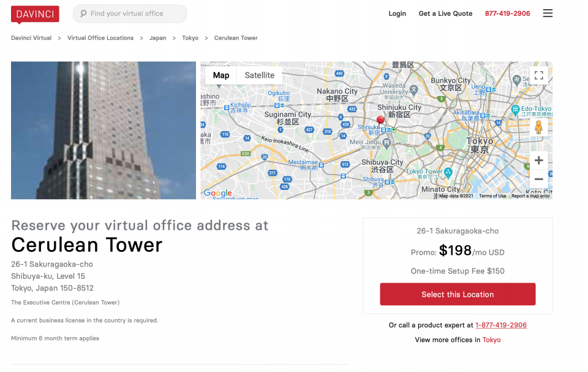
Task: Open the Cerulean Tower building photo
Action: (104, 131)
